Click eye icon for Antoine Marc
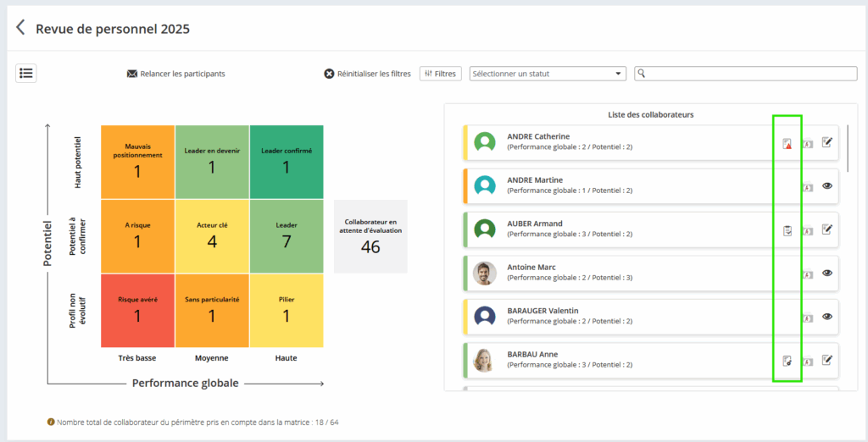The width and height of the screenshot is (868, 442). pyautogui.click(x=827, y=273)
